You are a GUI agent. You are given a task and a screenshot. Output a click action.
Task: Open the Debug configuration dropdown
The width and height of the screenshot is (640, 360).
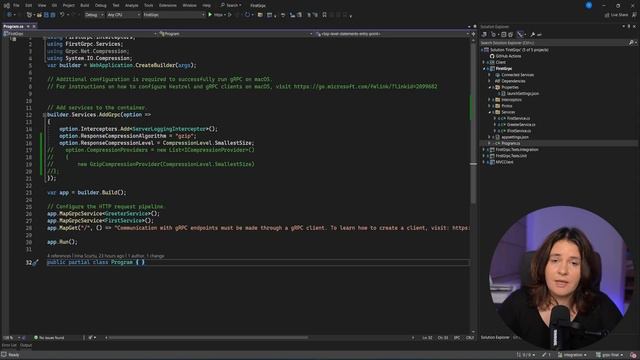pyautogui.click(x=94, y=15)
